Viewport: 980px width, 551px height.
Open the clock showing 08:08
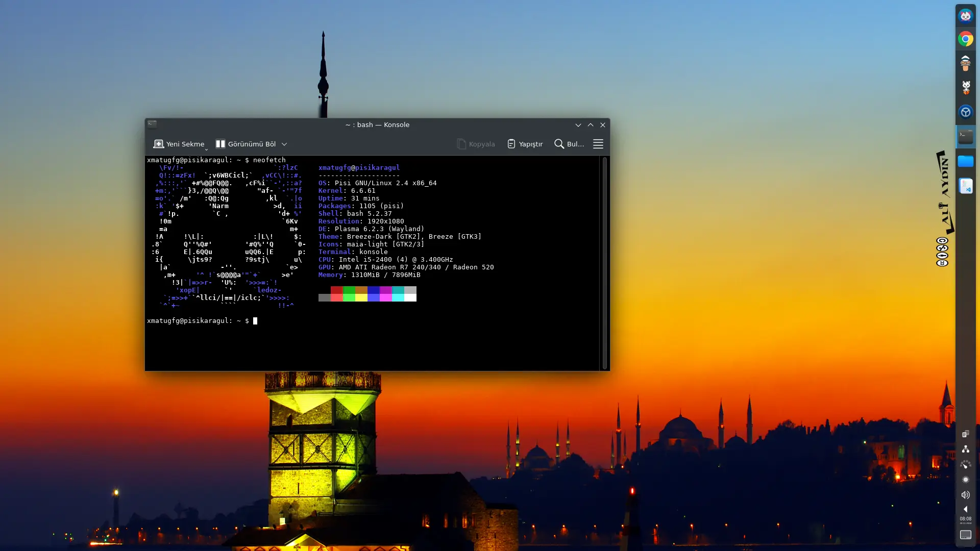point(965,520)
